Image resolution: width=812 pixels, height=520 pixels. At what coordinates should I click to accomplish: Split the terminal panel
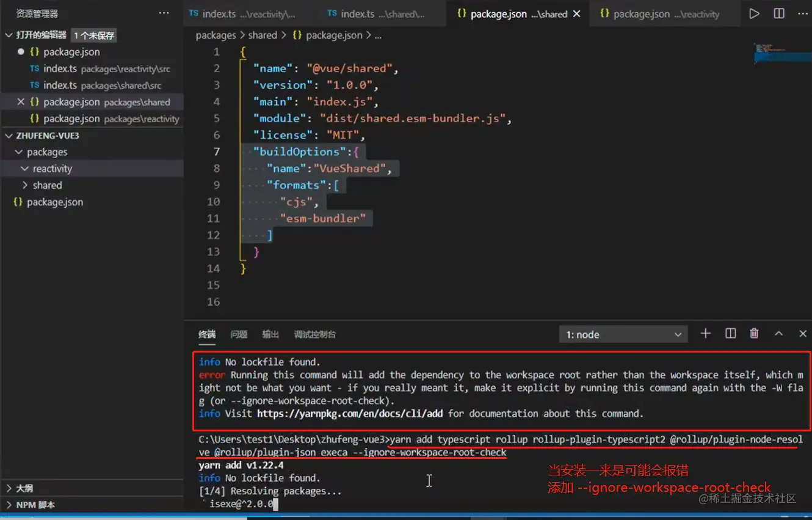click(730, 334)
